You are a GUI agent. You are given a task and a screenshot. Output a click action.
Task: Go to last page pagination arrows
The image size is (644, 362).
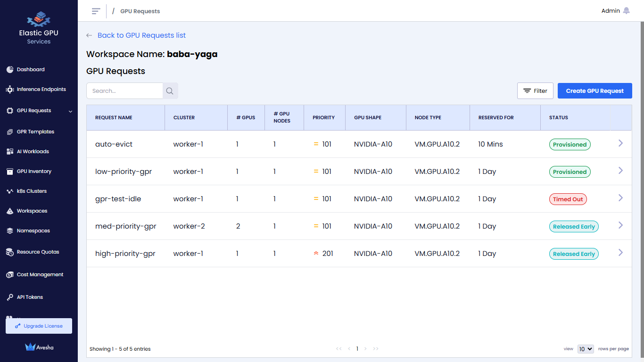376,349
